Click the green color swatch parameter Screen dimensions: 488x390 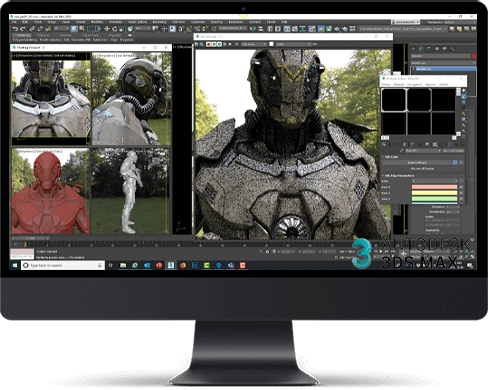(x=434, y=199)
